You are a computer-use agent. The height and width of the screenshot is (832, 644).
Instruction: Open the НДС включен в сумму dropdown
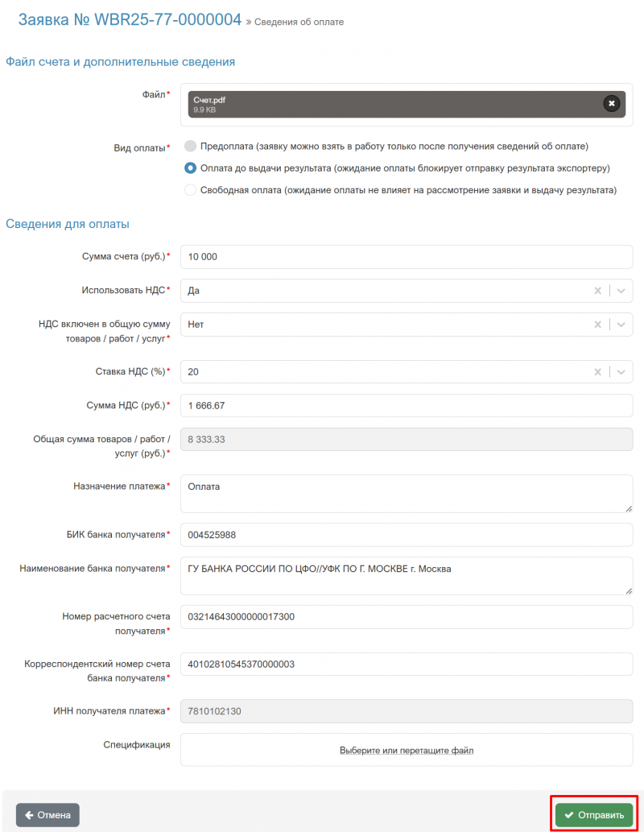pyautogui.click(x=621, y=325)
